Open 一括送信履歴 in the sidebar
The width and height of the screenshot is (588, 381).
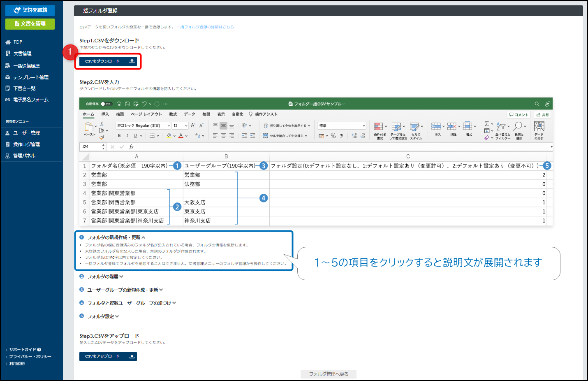tap(23, 66)
